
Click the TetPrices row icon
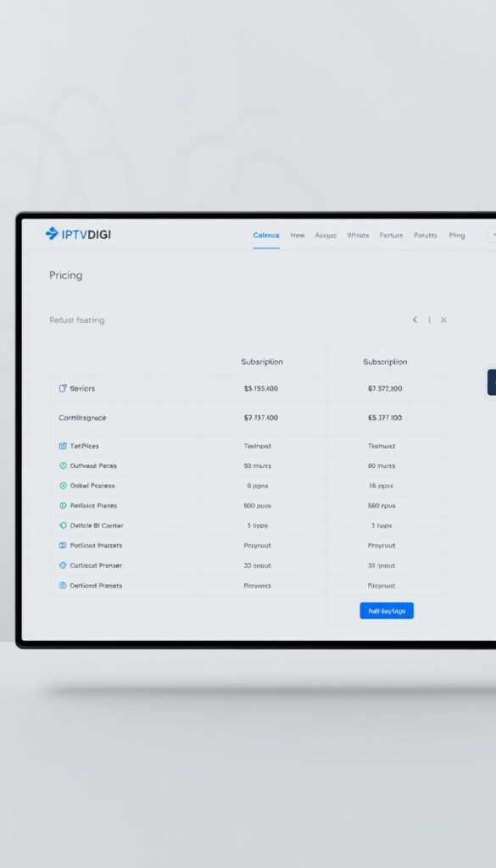tap(63, 446)
